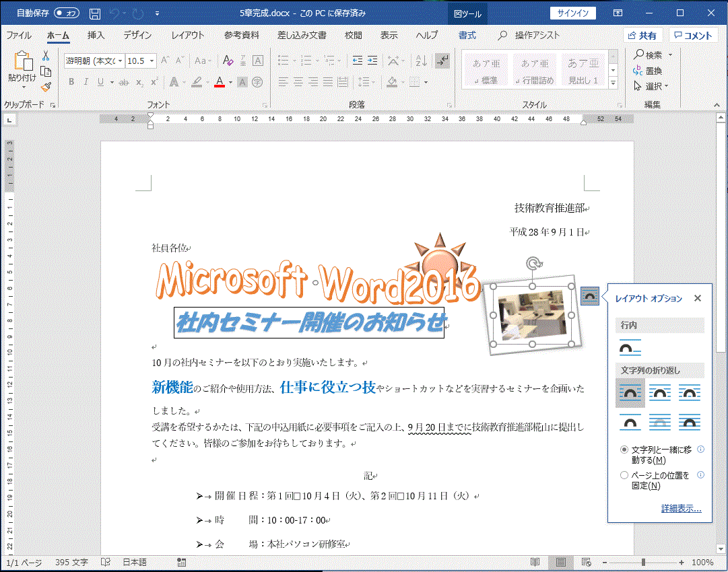Select the Format Painter brush
The height and width of the screenshot is (572, 728).
(x=46, y=87)
